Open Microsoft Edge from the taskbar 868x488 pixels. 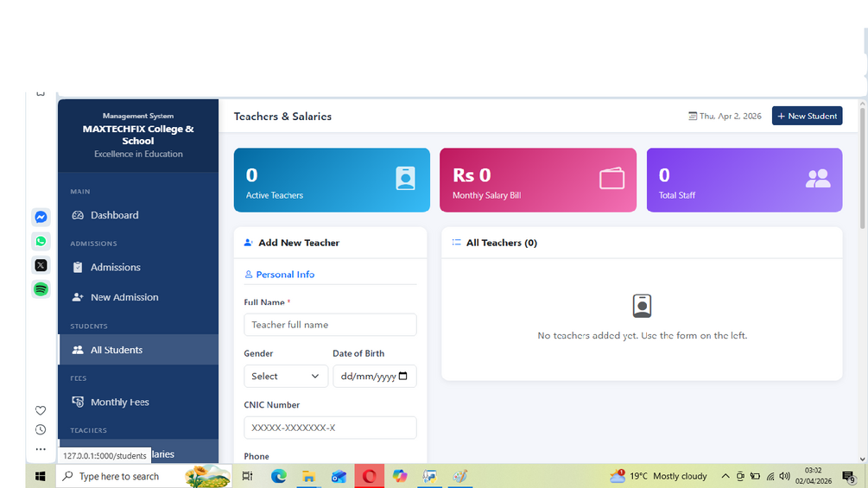pos(278,476)
